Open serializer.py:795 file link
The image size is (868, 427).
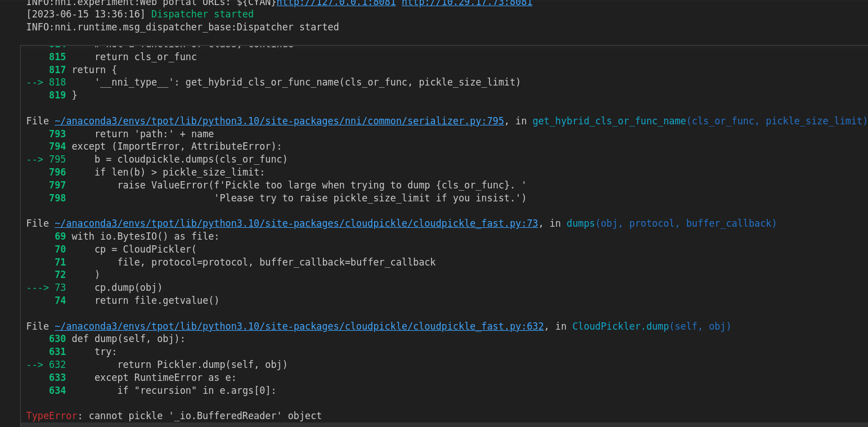click(278, 120)
